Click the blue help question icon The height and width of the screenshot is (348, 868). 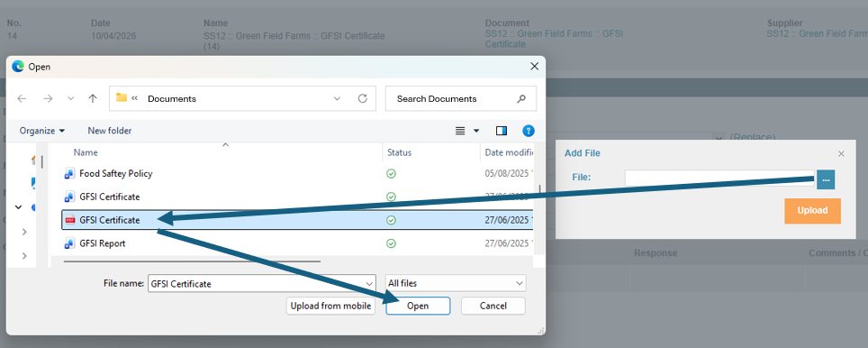[x=529, y=131]
